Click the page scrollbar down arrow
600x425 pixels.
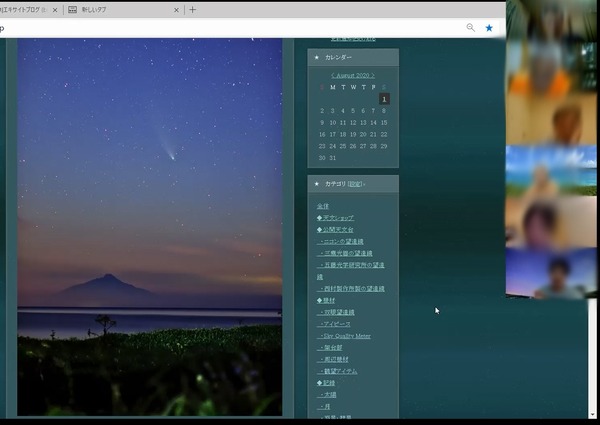(593, 414)
